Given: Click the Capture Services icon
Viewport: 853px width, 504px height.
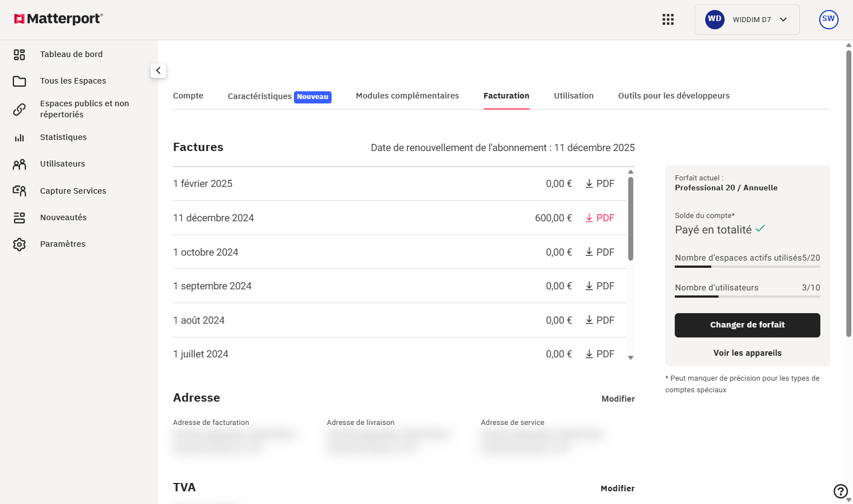Looking at the screenshot, I should [x=19, y=191].
